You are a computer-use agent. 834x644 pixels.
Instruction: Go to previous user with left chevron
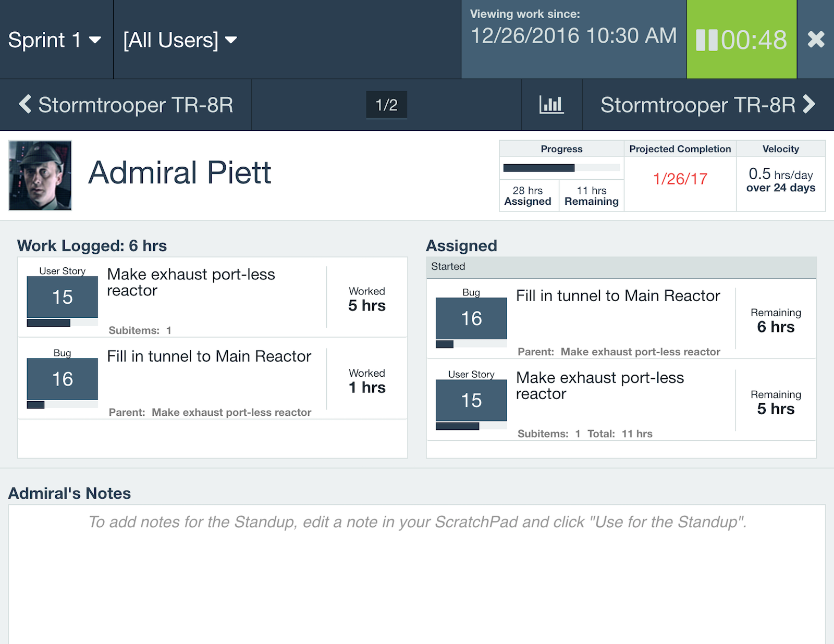coord(25,104)
